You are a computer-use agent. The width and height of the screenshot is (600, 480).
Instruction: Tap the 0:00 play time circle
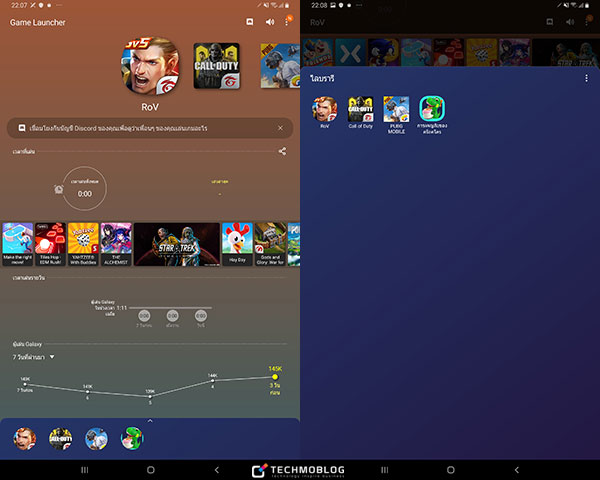85,188
